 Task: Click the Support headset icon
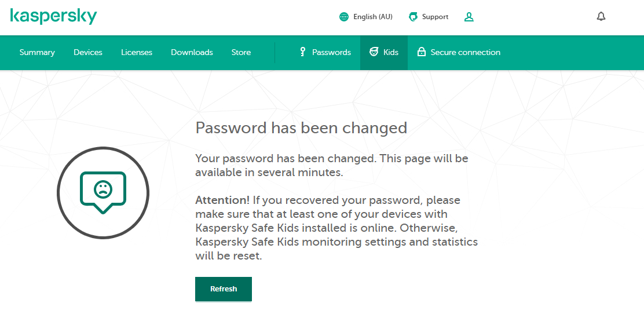click(413, 17)
